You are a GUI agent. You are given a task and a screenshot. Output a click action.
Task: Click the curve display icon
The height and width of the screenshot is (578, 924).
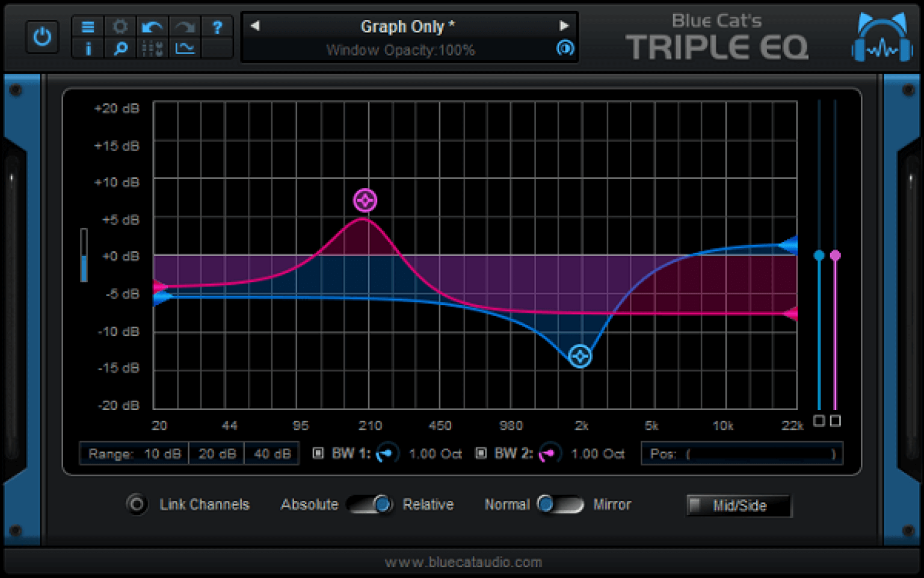[185, 49]
